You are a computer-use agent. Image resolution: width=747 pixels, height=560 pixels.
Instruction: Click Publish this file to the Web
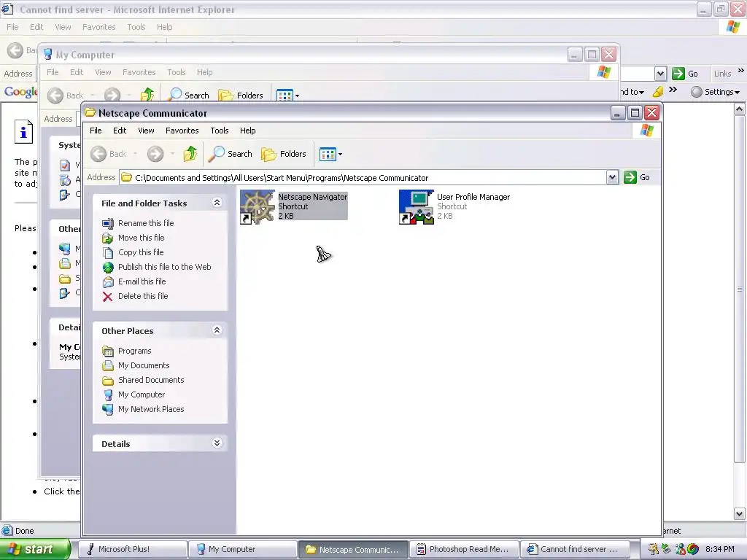[x=164, y=267]
